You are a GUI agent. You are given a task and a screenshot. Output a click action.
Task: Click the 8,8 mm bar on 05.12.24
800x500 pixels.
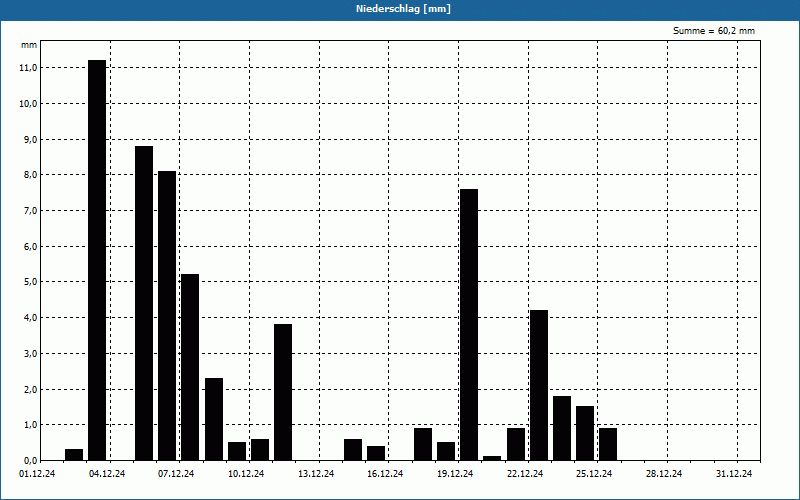[x=144, y=304]
